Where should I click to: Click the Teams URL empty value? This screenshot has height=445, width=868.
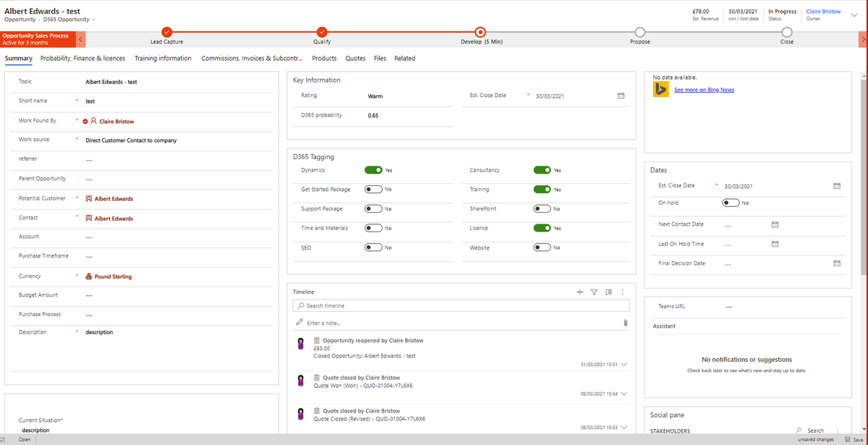coord(729,307)
